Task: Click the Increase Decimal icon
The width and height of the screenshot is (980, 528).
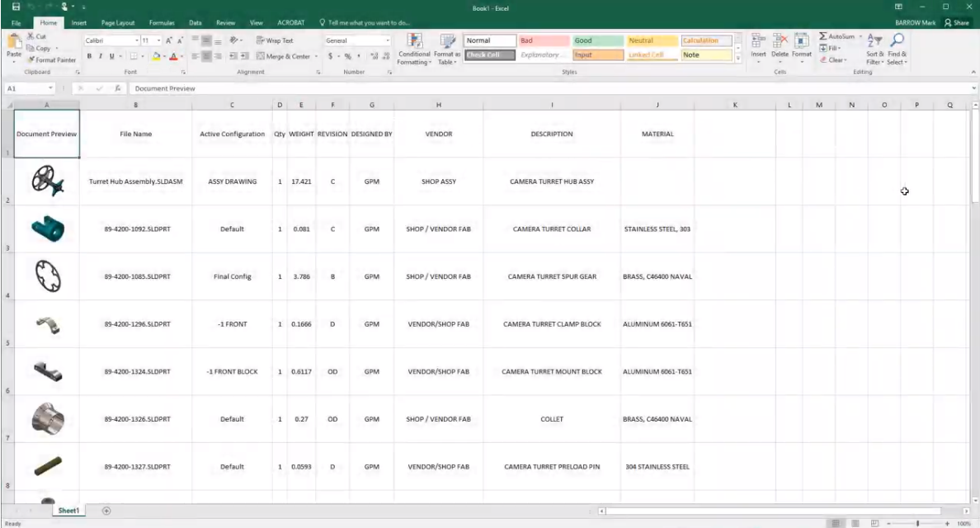Action: coord(374,56)
